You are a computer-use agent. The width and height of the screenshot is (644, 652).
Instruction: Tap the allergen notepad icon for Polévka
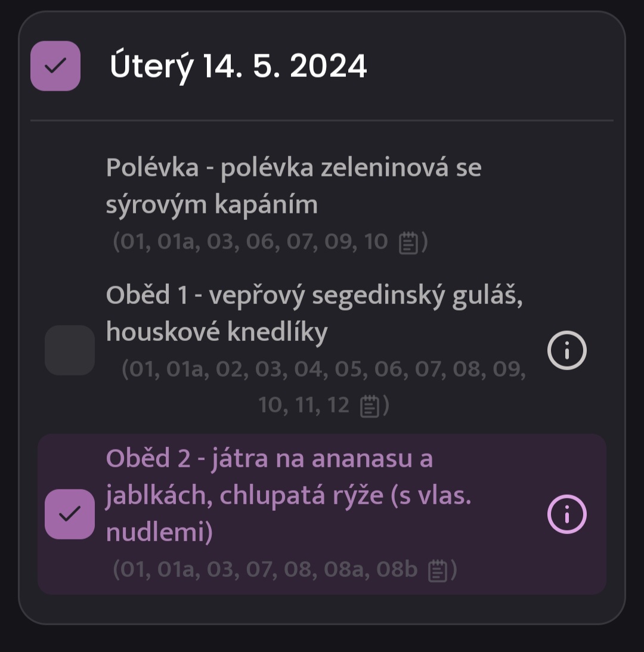[408, 243]
